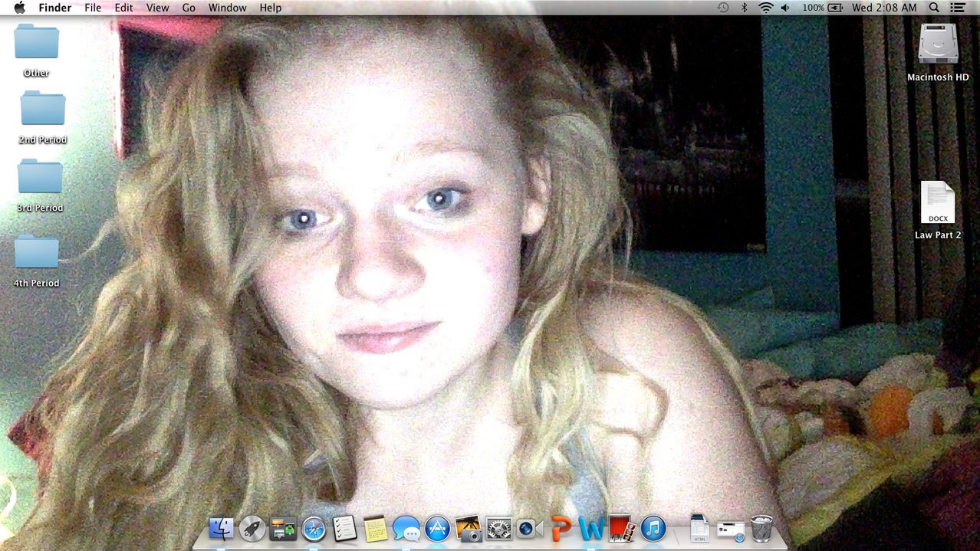
Task: Open the View menu
Action: (157, 8)
